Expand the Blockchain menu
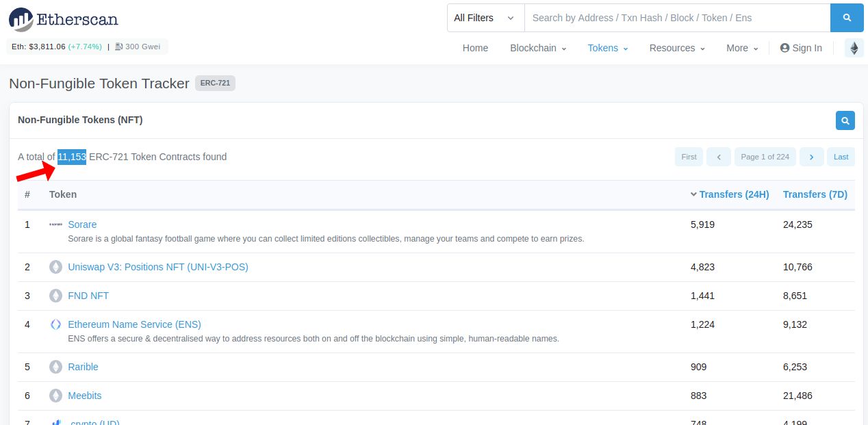 538,48
